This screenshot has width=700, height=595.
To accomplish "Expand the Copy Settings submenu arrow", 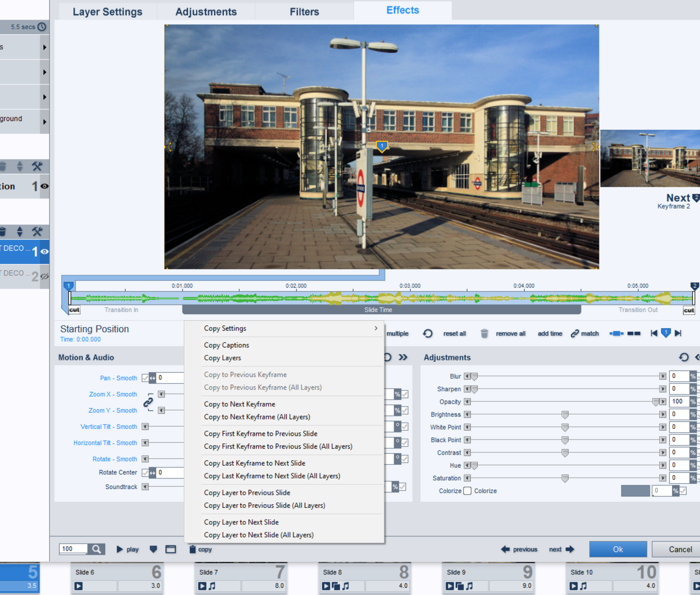I will [x=376, y=328].
